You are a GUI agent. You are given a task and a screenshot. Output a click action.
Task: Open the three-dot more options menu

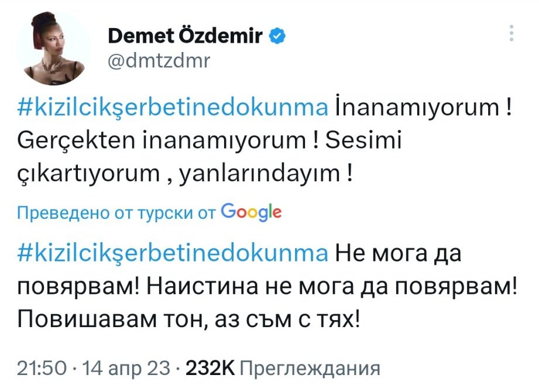point(513,34)
